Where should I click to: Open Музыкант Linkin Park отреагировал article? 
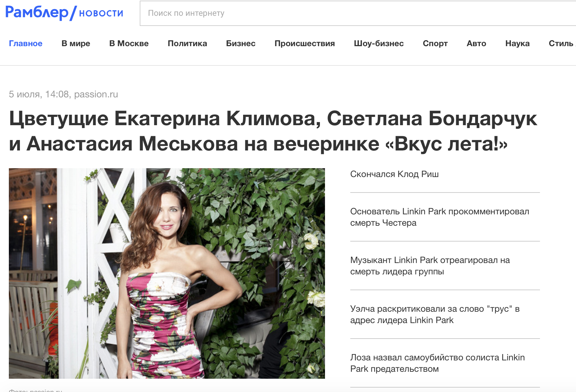430,266
